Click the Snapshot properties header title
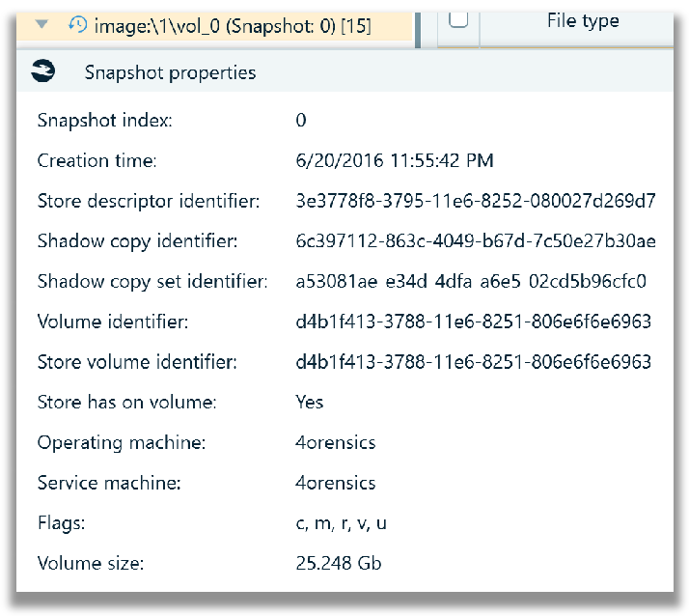The height and width of the screenshot is (616, 689). (x=170, y=72)
